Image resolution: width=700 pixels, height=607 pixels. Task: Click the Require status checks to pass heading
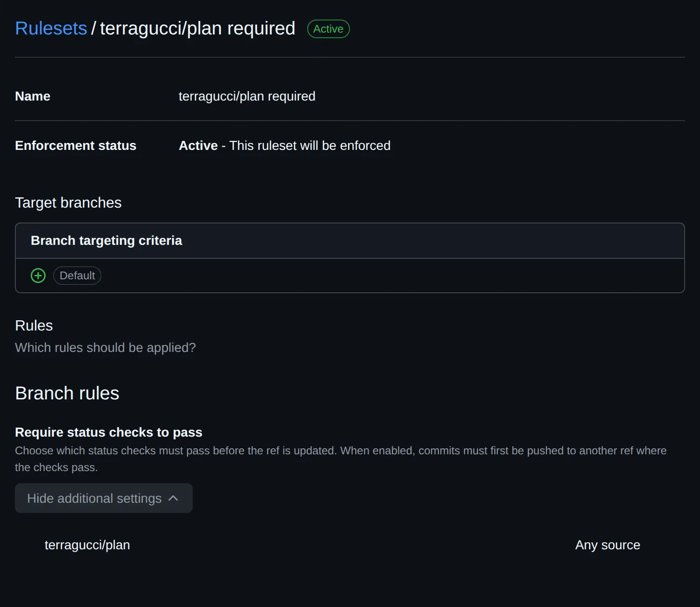click(x=109, y=432)
